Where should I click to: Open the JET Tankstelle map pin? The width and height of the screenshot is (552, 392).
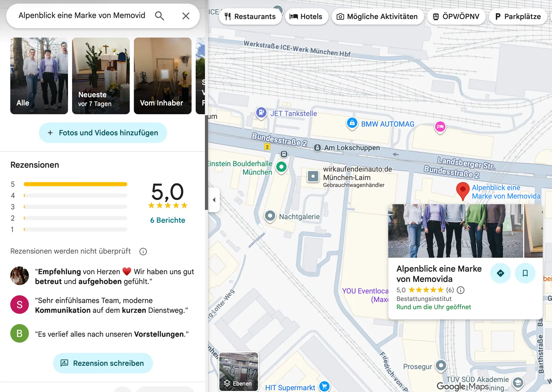(261, 112)
